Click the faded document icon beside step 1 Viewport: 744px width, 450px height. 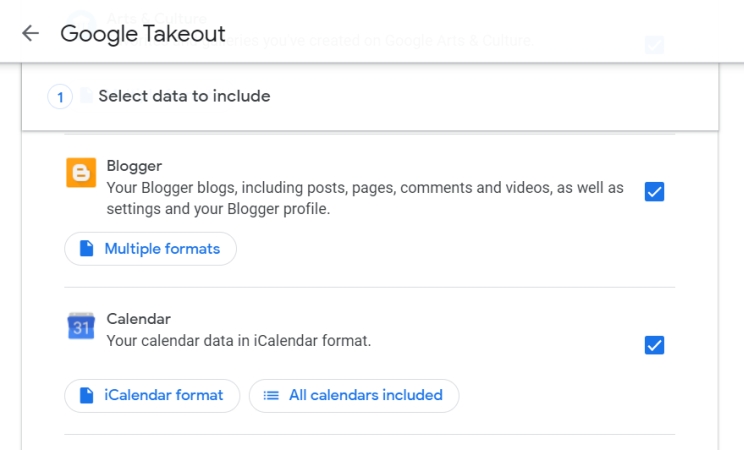coord(87,96)
